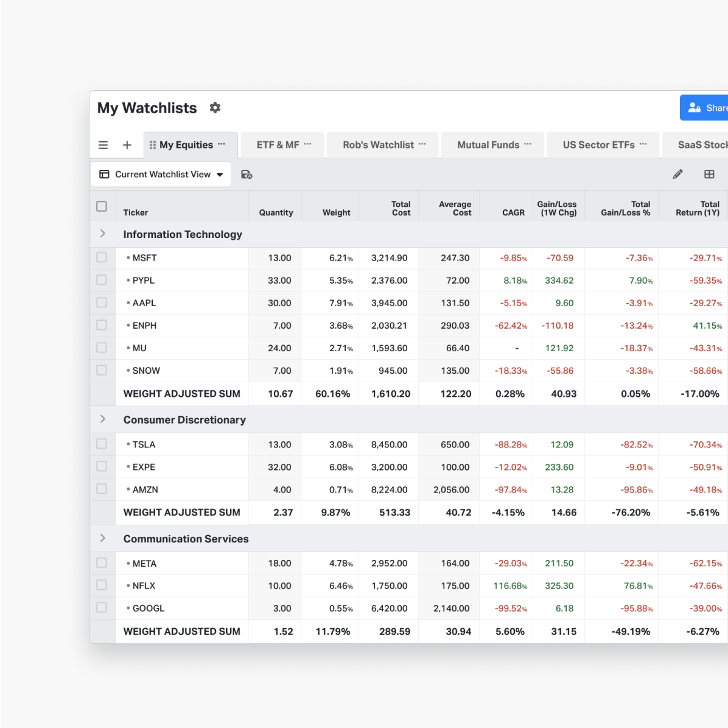This screenshot has width=728, height=728.
Task: Click the My Watchlists page title
Action: (147, 108)
